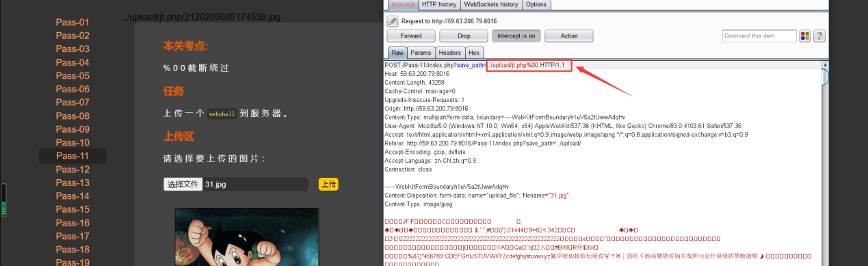This screenshot has width=868, height=266.
Task: Open the highlight color picker icon
Action: [805, 36]
